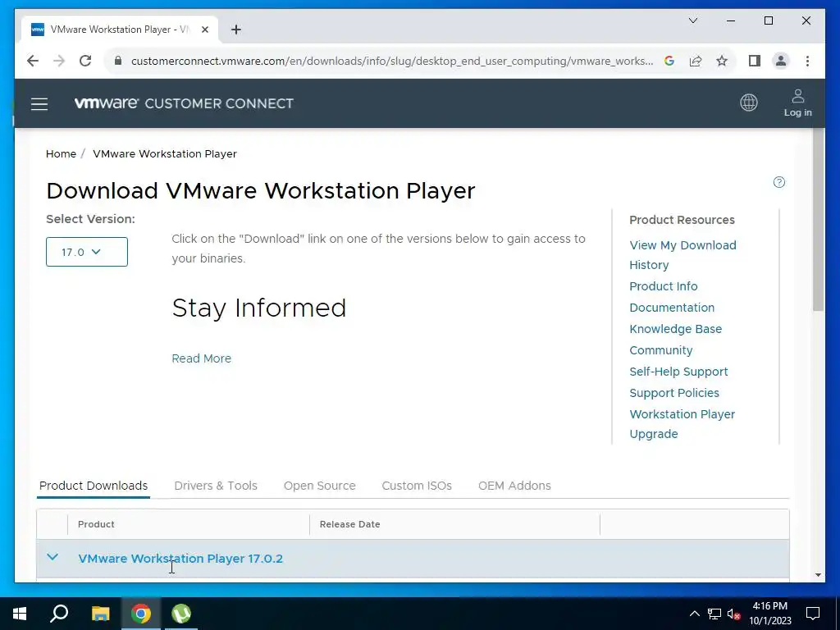Open the language globe selector
This screenshot has width=840, height=630.
click(748, 103)
